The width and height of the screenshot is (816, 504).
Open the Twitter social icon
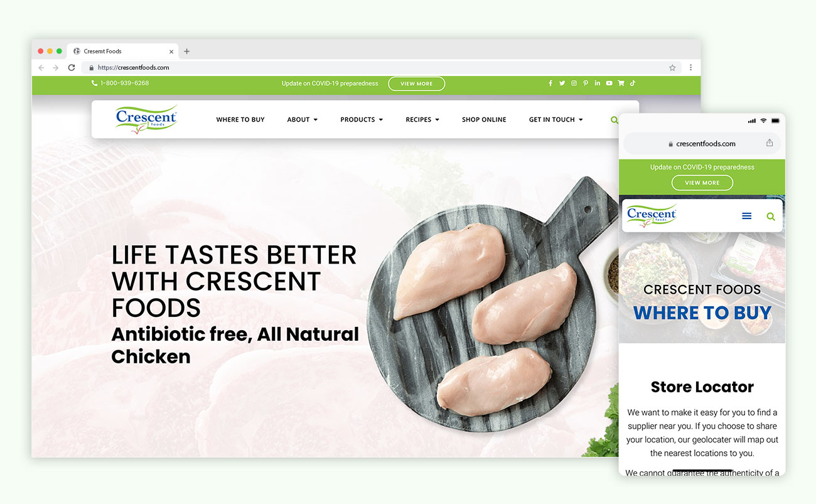[x=562, y=83]
